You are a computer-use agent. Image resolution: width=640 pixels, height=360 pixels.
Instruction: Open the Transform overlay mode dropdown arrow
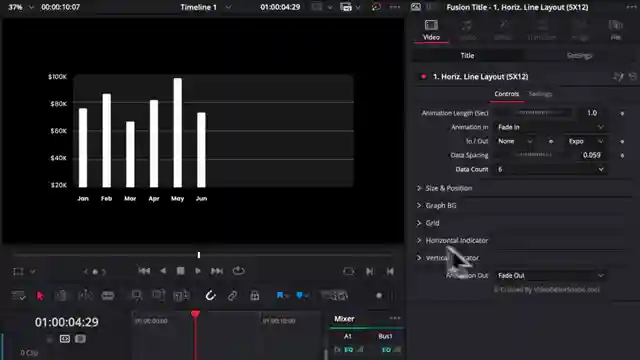pyautogui.click(x=33, y=271)
